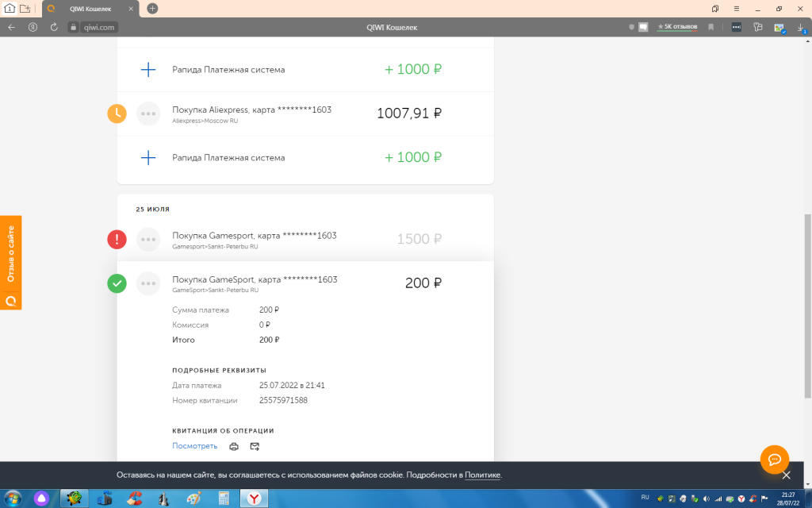Open the tab counter icon in the browser
The height and width of the screenshot is (508, 812).
coord(10,8)
